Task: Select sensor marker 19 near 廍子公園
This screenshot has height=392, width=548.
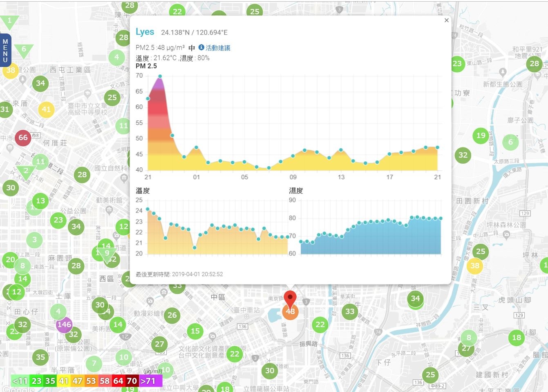Action: [x=481, y=136]
